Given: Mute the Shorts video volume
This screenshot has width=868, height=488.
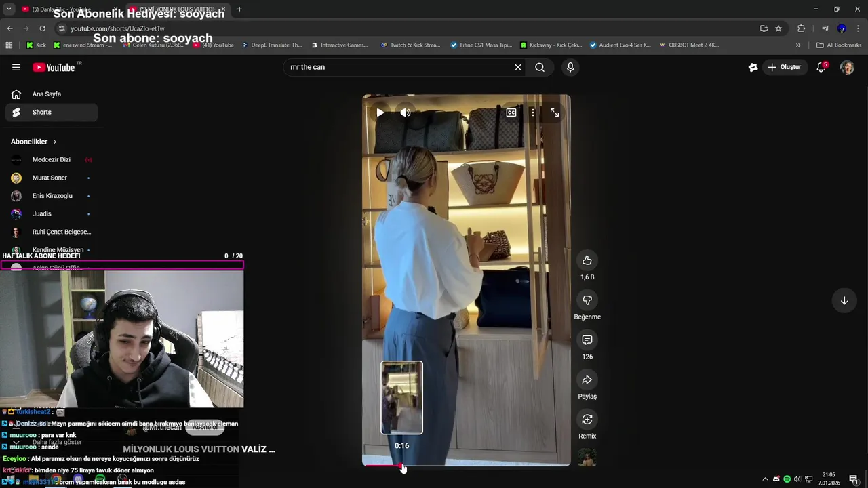Looking at the screenshot, I should pos(406,113).
